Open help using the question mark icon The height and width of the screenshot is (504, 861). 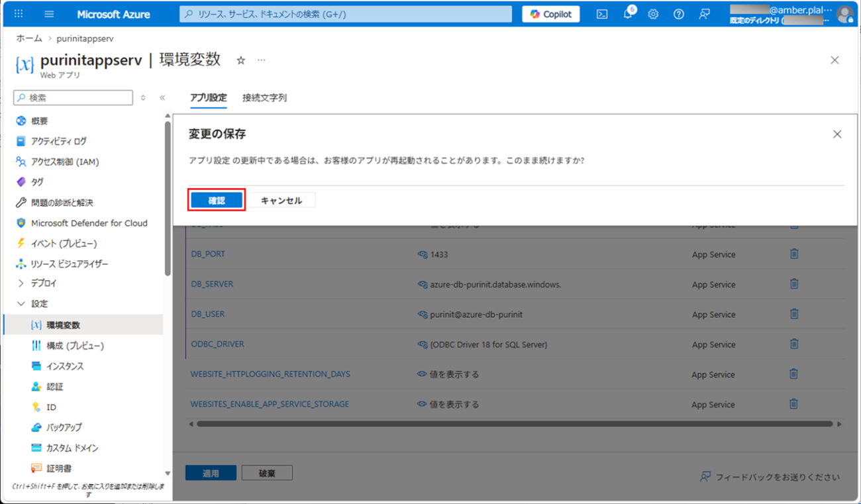[x=678, y=13]
